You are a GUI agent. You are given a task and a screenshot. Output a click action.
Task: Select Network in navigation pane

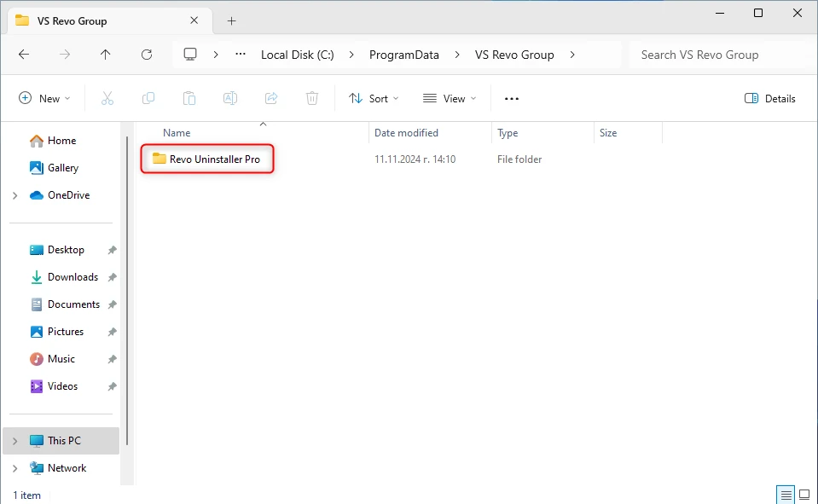67,468
